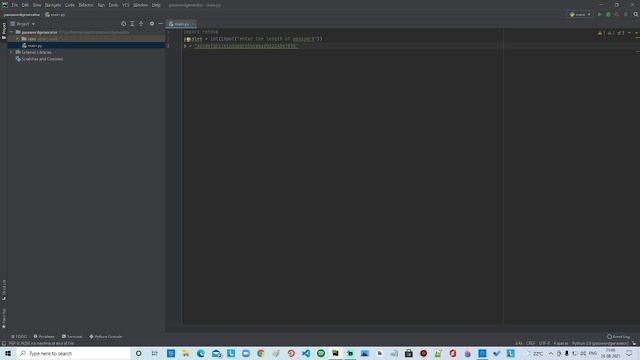Click the green Run button
Screen dimensions: 640x360
tap(599, 14)
